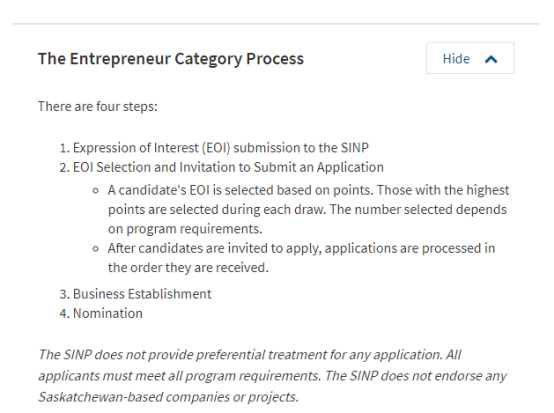Click the horizontal divider line above the heading

click(x=276, y=24)
